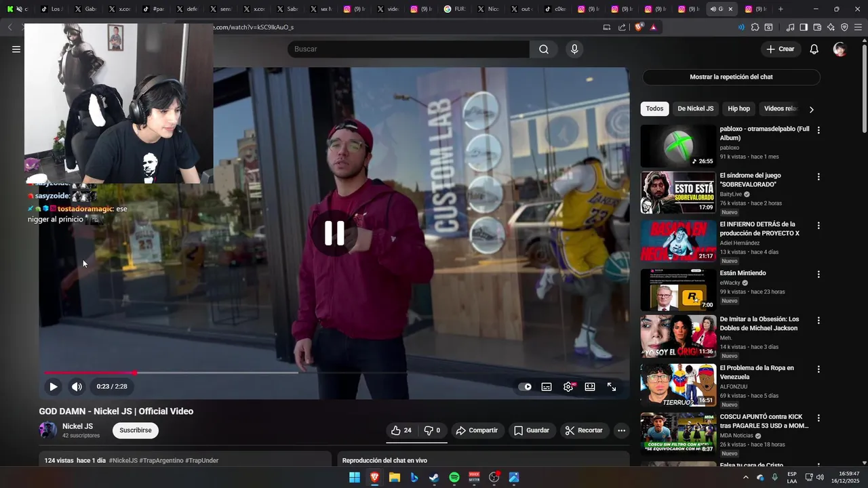Open the player settings gear
868x488 pixels.
coord(568,386)
